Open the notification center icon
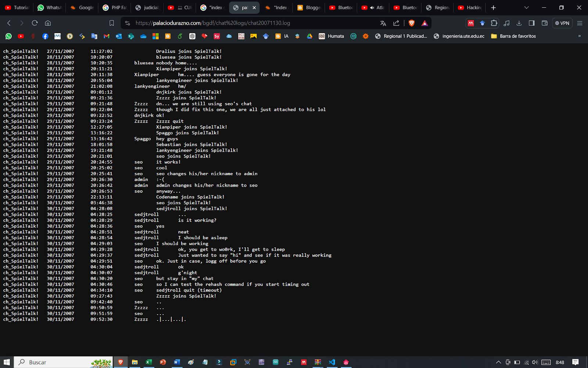 point(576,362)
